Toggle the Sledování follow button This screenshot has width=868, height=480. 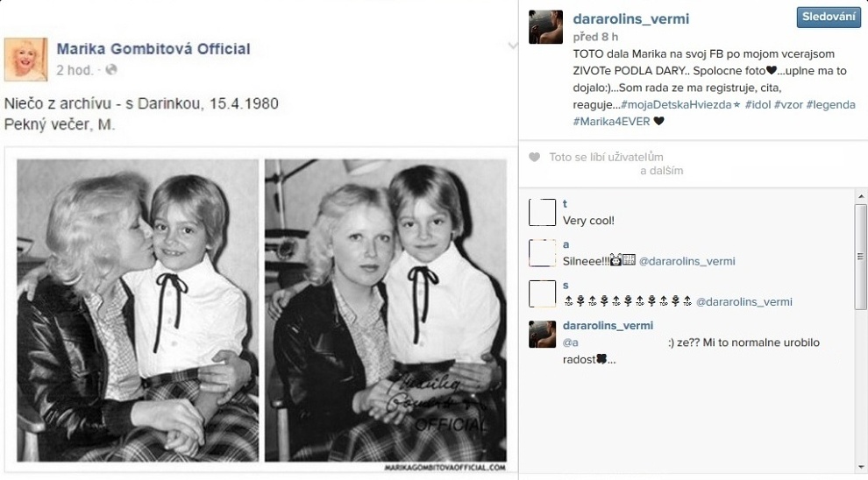tap(829, 18)
